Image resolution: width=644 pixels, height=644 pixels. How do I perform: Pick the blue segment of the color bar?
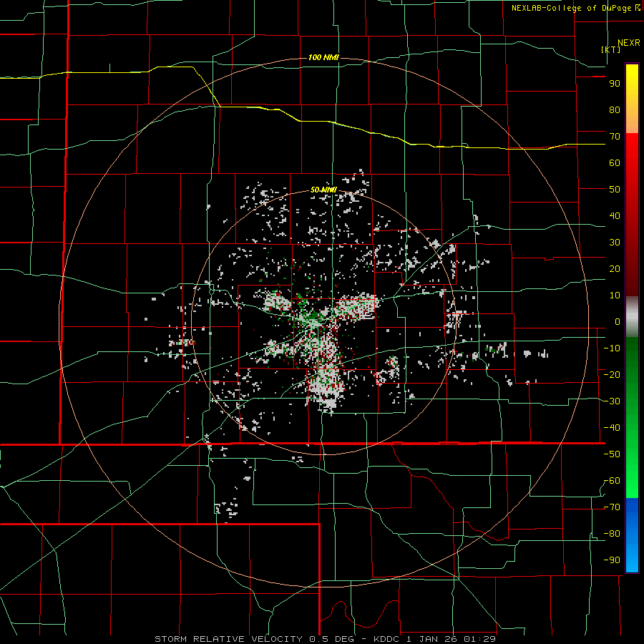pos(632,535)
